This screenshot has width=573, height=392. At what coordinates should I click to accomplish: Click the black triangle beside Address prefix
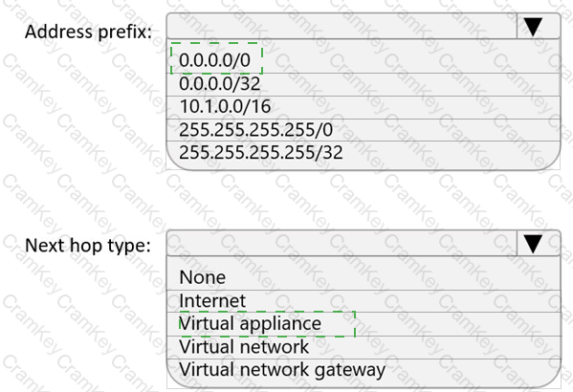pyautogui.click(x=533, y=27)
